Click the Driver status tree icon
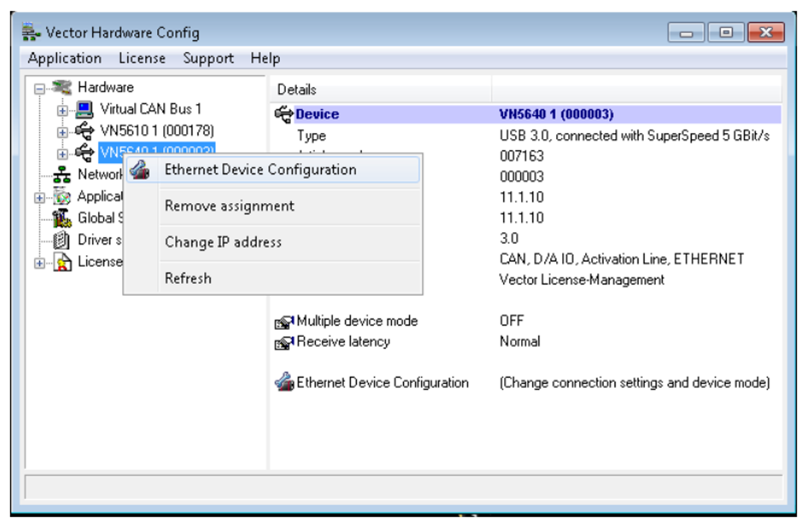Image resolution: width=812 pixels, height=531 pixels. click(61, 240)
